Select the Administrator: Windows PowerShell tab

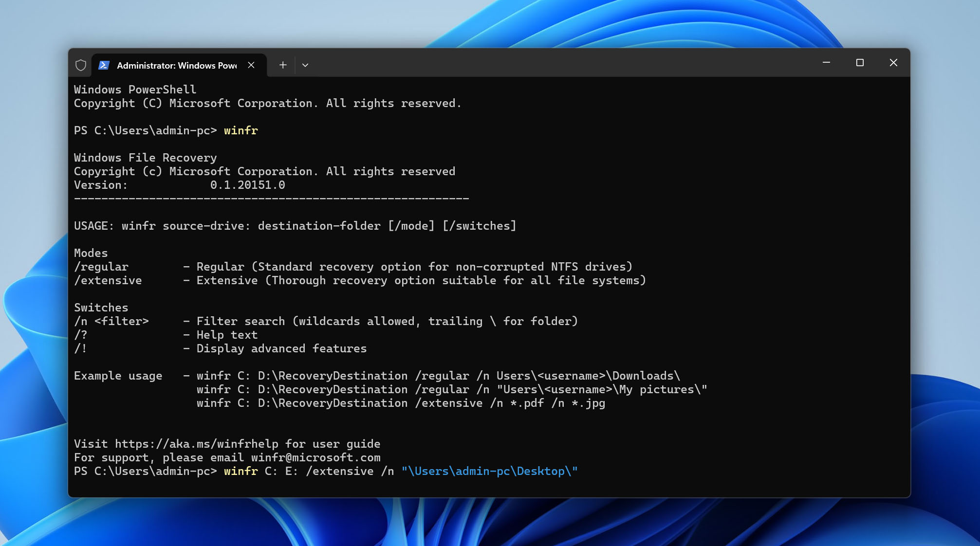(x=179, y=65)
